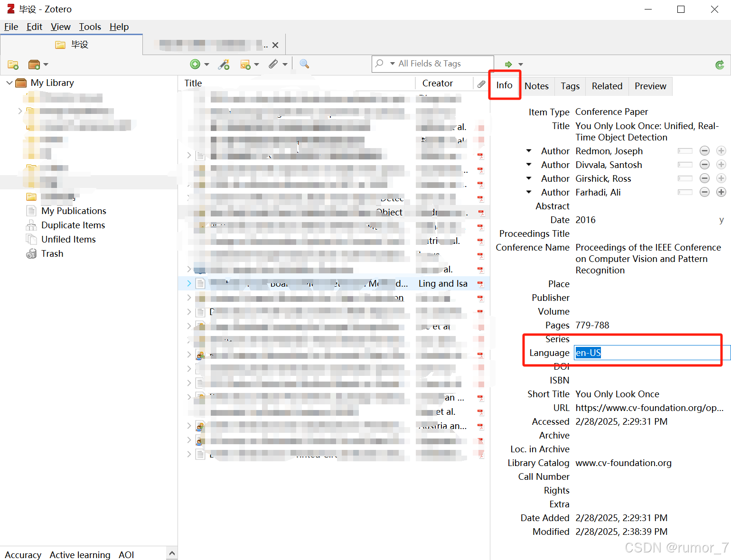Image resolution: width=731 pixels, height=560 pixels.
Task: Click the Duplicate Items icon
Action: (x=31, y=225)
